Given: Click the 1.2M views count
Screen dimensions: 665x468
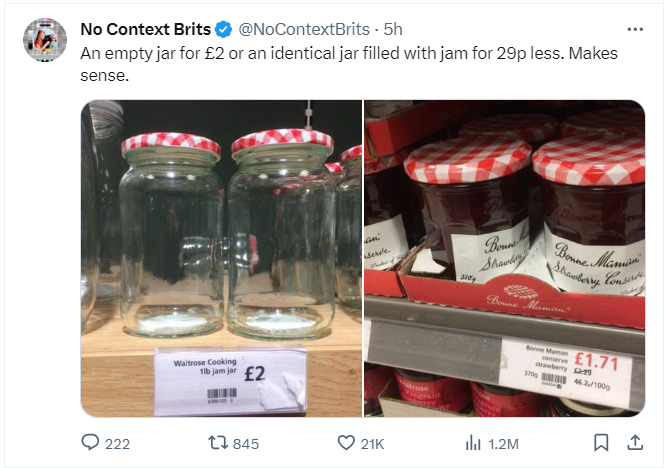Looking at the screenshot, I should [x=503, y=444].
